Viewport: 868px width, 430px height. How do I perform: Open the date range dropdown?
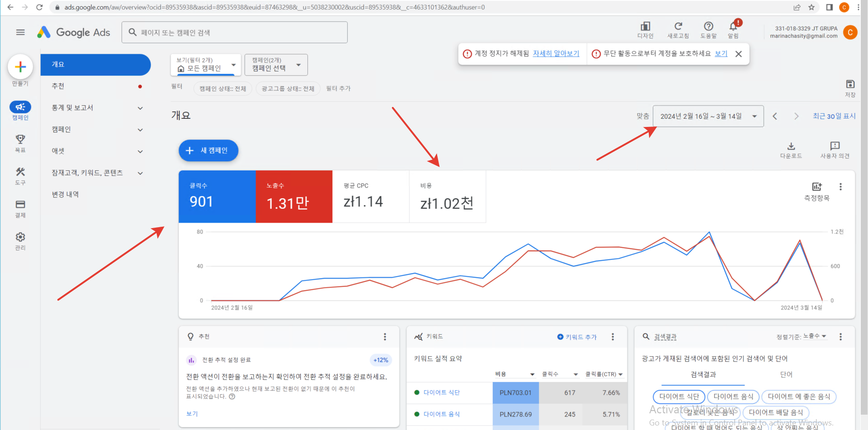point(708,116)
